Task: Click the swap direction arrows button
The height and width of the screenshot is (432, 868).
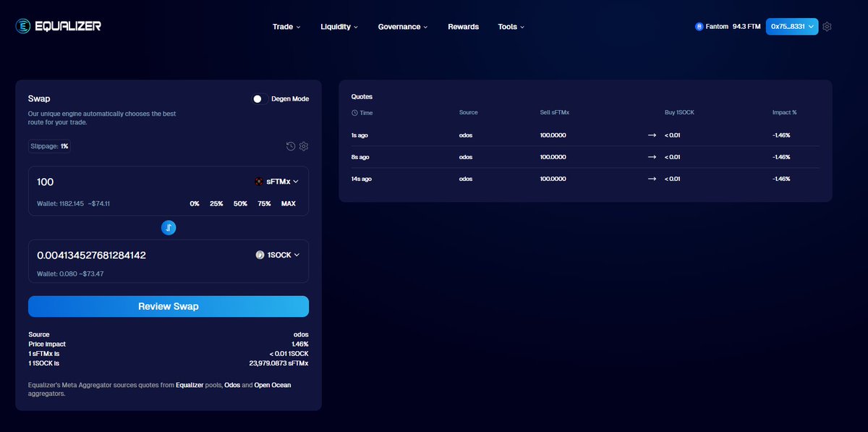Action: [169, 228]
